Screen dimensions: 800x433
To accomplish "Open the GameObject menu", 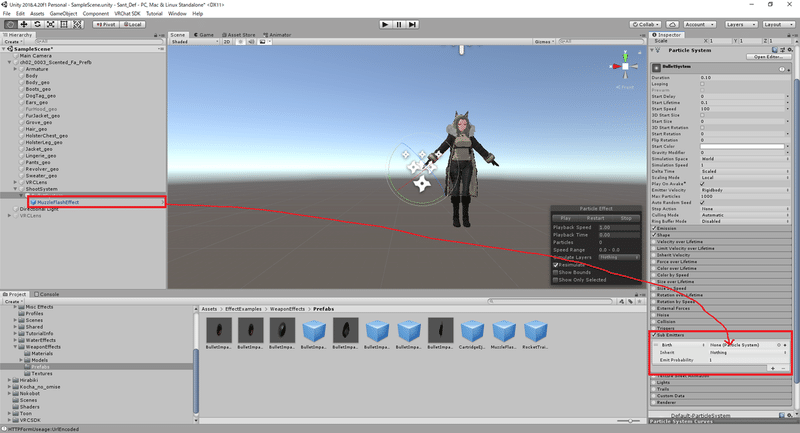I will [x=63, y=13].
